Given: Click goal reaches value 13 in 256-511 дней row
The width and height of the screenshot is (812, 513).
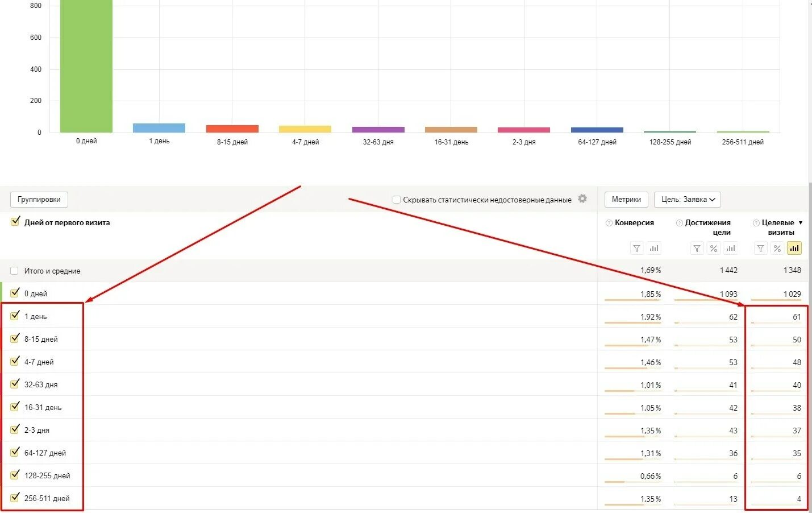Looking at the screenshot, I should tap(733, 499).
